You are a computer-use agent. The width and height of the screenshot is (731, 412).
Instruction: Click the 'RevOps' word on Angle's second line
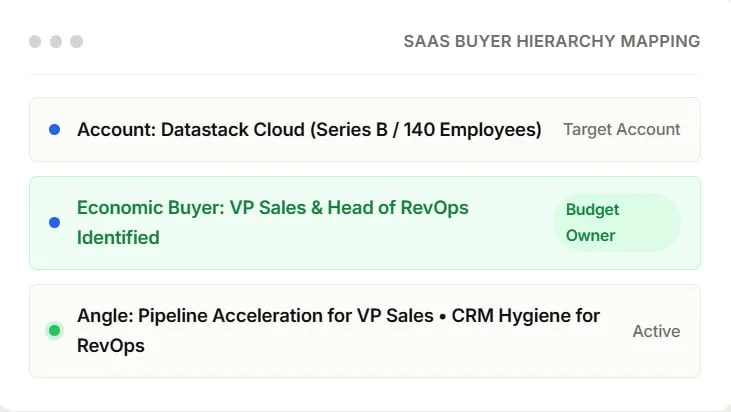[x=110, y=346]
